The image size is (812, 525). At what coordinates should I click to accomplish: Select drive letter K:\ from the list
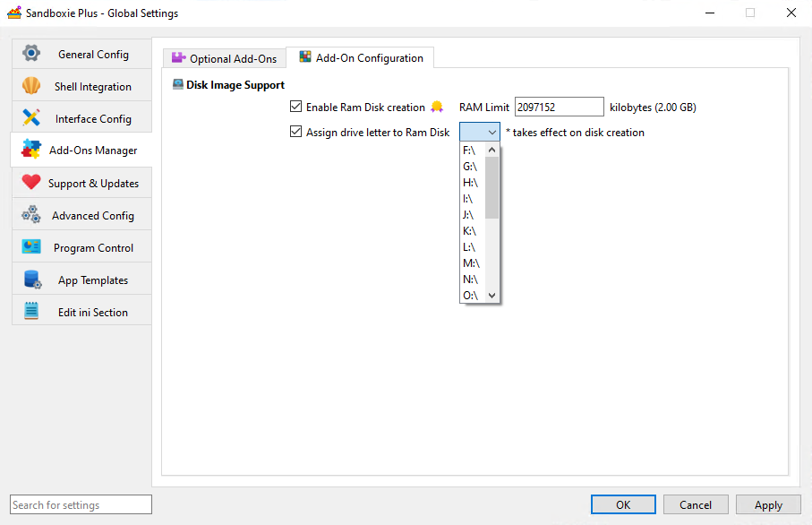pyautogui.click(x=471, y=230)
